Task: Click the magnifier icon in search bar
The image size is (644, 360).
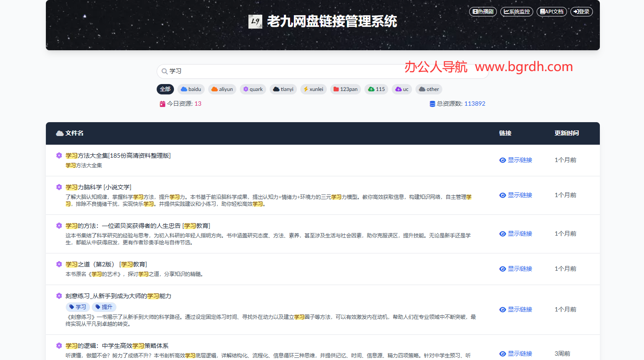Action: click(164, 71)
